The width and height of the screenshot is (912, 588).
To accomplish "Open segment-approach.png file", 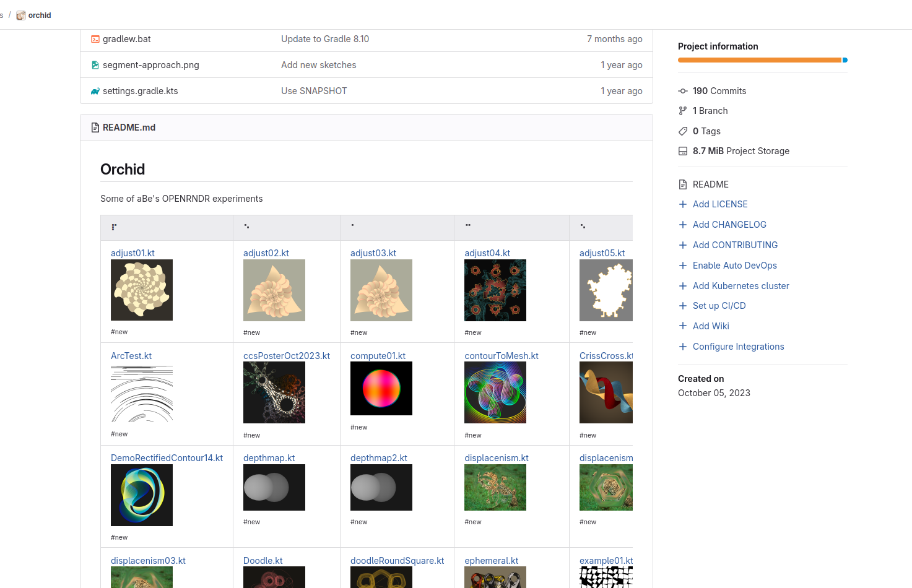I will pos(151,65).
